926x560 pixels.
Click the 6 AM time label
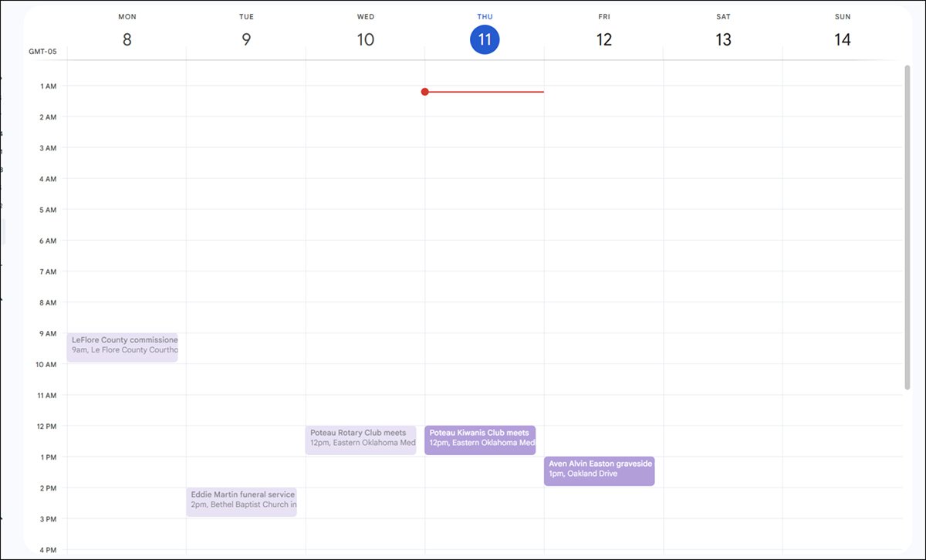click(48, 241)
